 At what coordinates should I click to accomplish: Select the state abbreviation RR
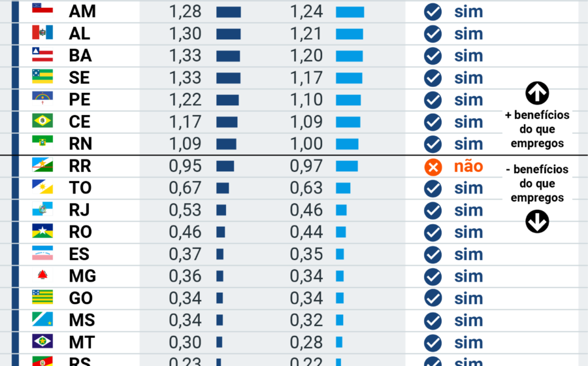coord(80,166)
